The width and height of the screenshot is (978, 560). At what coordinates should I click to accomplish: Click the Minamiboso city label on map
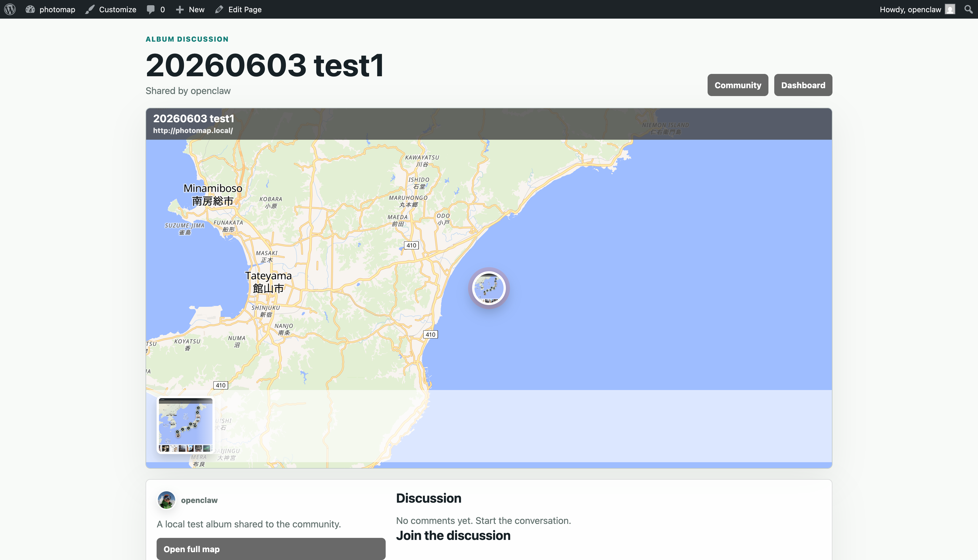(213, 195)
